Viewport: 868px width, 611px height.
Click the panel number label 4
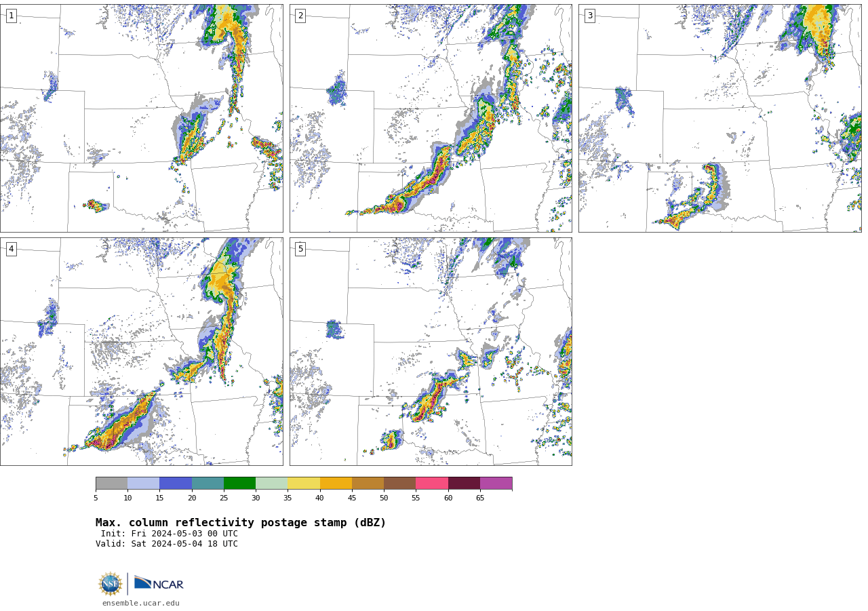11,249
